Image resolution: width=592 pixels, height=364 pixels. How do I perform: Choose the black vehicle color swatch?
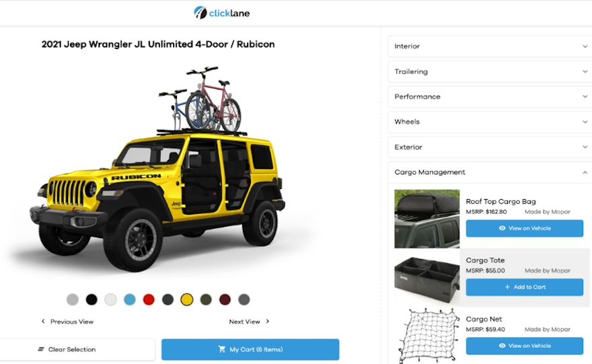[91, 300]
